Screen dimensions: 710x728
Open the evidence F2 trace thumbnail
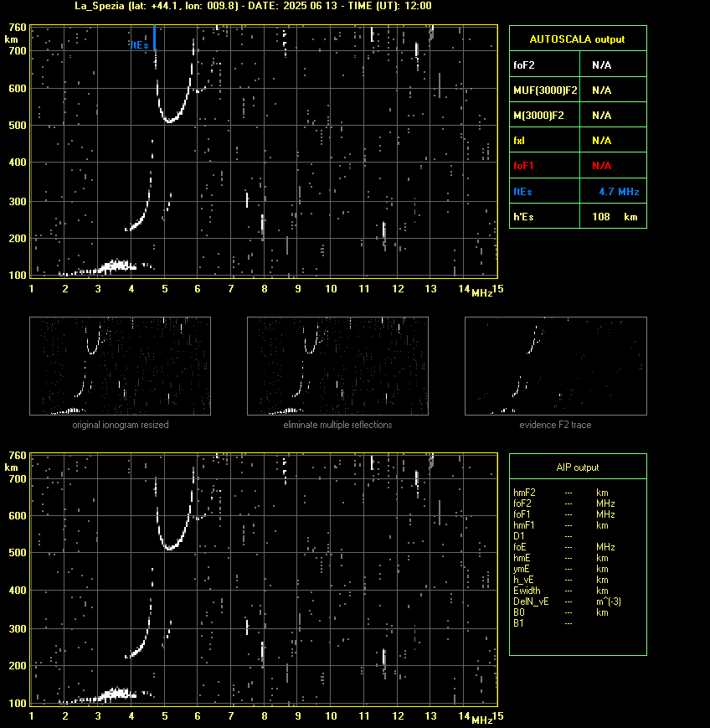coord(556,366)
